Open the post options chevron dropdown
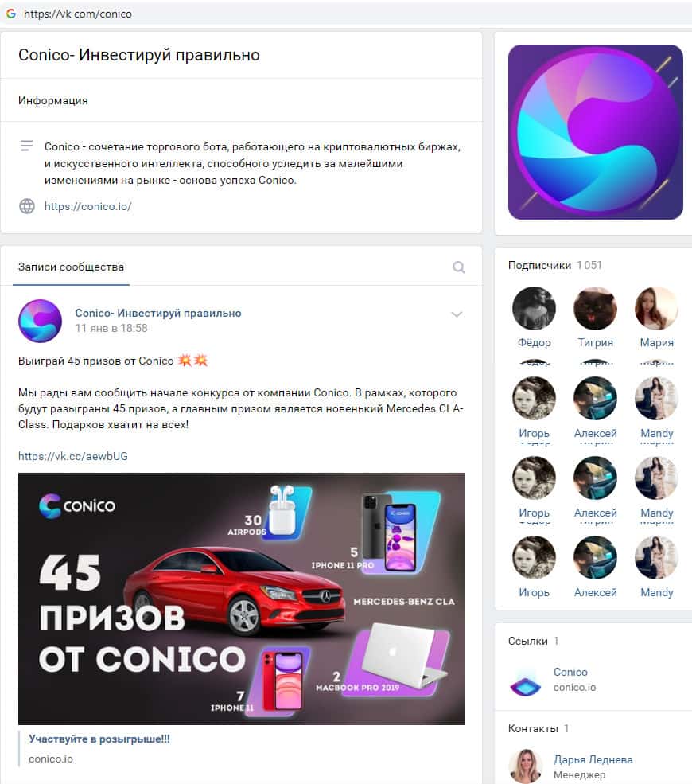This screenshot has width=692, height=784. (x=457, y=314)
